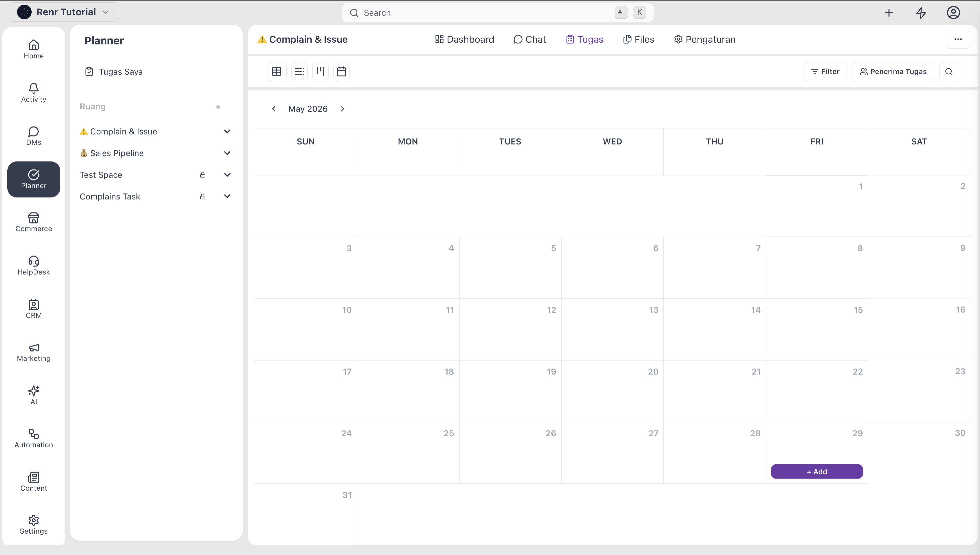Click the lock icon on Complains Task
Image resolution: width=980 pixels, height=555 pixels.
(203, 196)
